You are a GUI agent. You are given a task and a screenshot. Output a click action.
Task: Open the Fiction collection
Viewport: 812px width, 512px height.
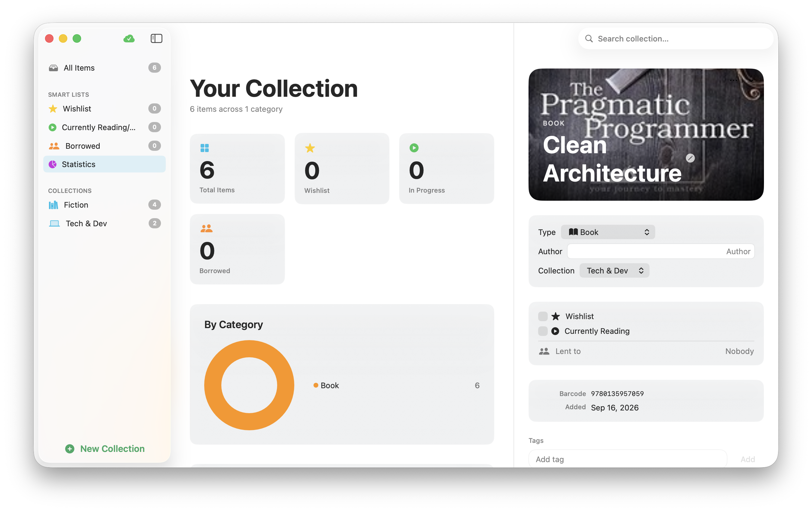point(105,205)
